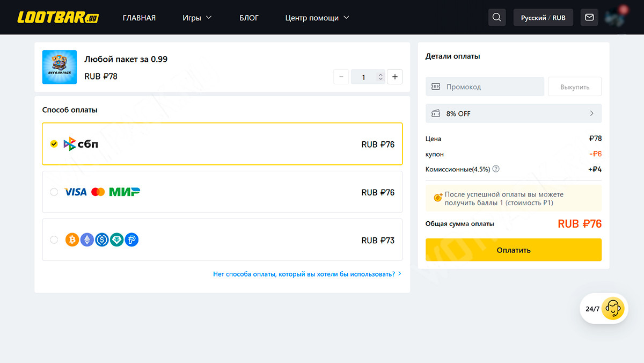Open Русский / RUB language selector

(543, 18)
